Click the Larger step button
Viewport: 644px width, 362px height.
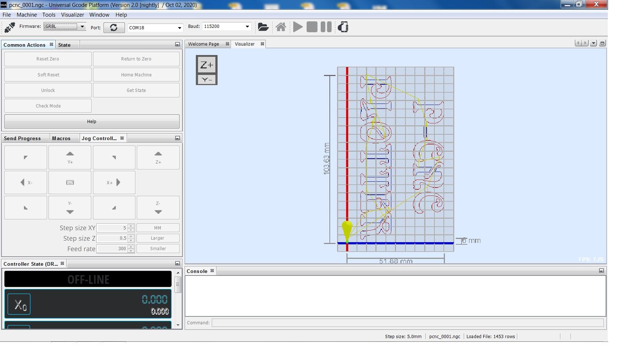158,238
